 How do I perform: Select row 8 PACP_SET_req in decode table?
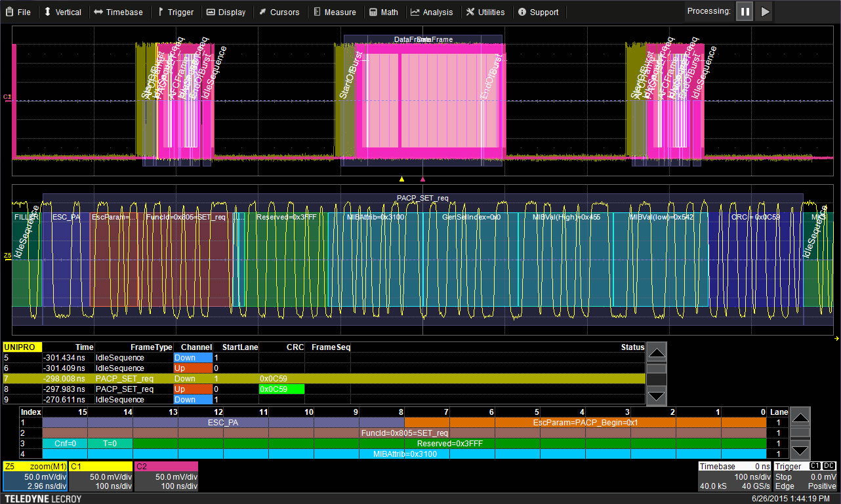point(125,389)
